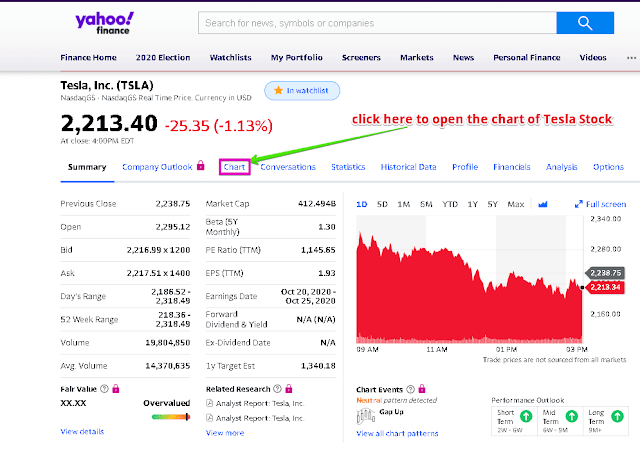The width and height of the screenshot is (640, 451).
Task: Click the lock icon beside Chart Events
Action: pos(422,389)
